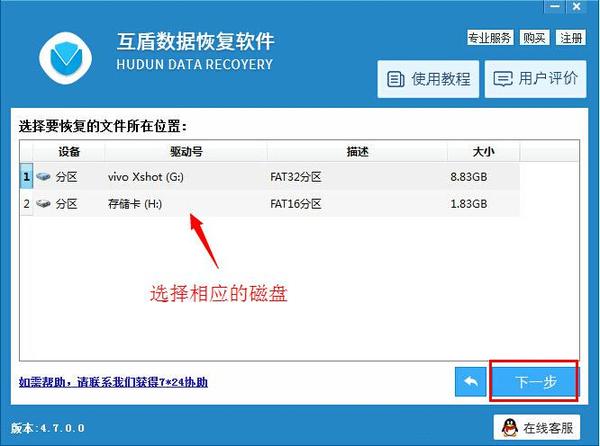Click the drive icon in row 1
600x446 pixels.
tap(44, 176)
